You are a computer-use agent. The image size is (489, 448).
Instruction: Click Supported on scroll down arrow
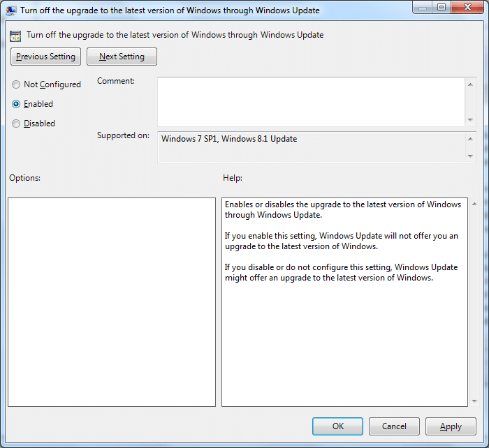point(470,156)
